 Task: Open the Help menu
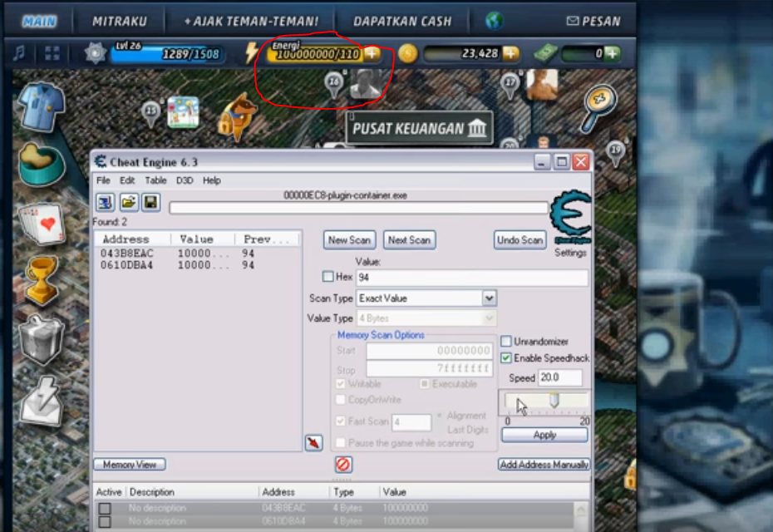[211, 180]
